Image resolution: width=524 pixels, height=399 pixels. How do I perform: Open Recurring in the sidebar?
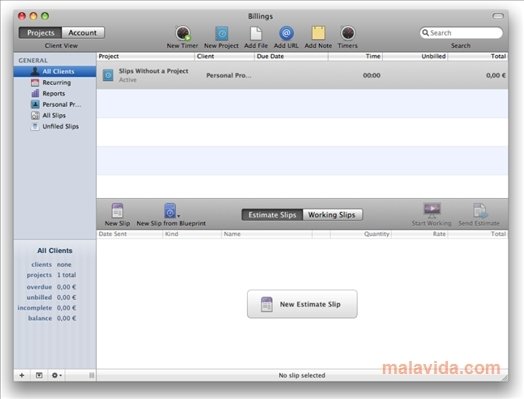(55, 83)
